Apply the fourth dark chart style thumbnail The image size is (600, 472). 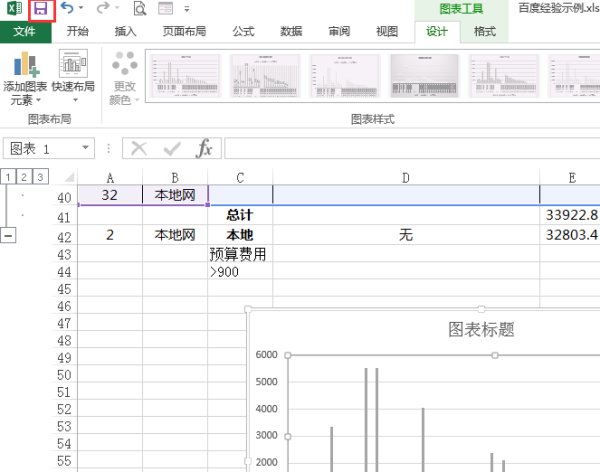click(x=424, y=76)
